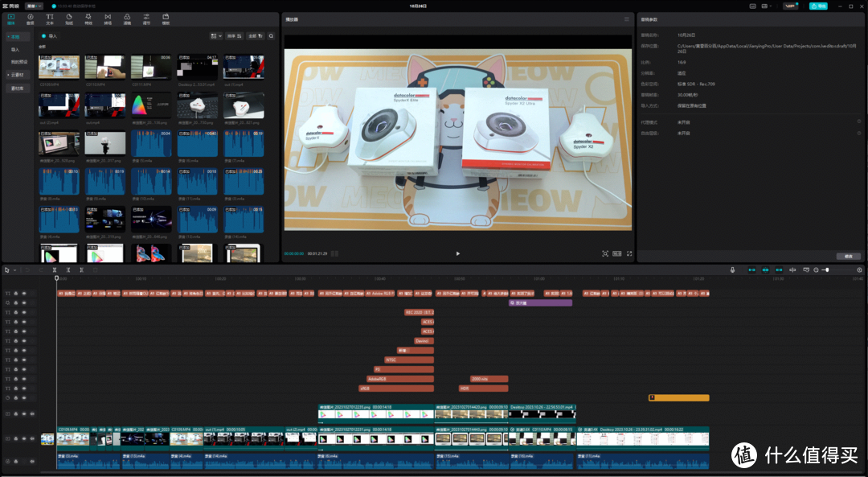This screenshot has height=477, width=868.
Task: Click the player scope focus icon
Action: pyautogui.click(x=605, y=253)
